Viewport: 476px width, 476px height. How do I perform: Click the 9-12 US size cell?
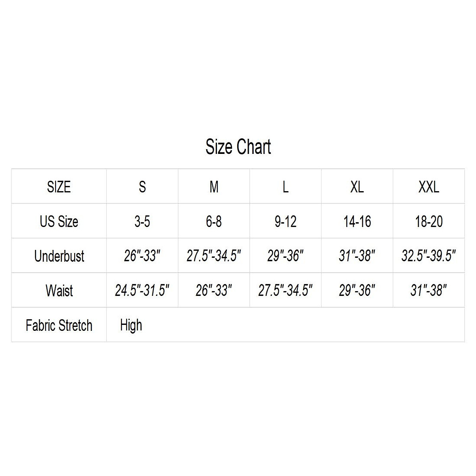[285, 221]
